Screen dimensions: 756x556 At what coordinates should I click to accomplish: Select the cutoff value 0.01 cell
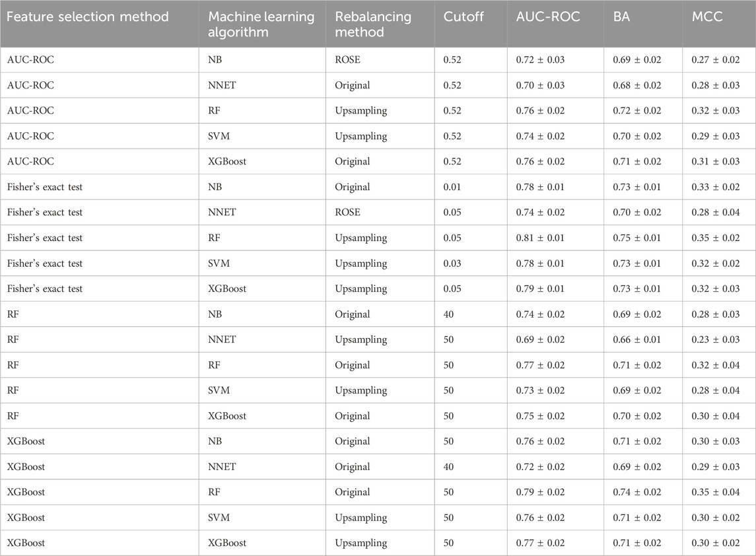pos(452,187)
